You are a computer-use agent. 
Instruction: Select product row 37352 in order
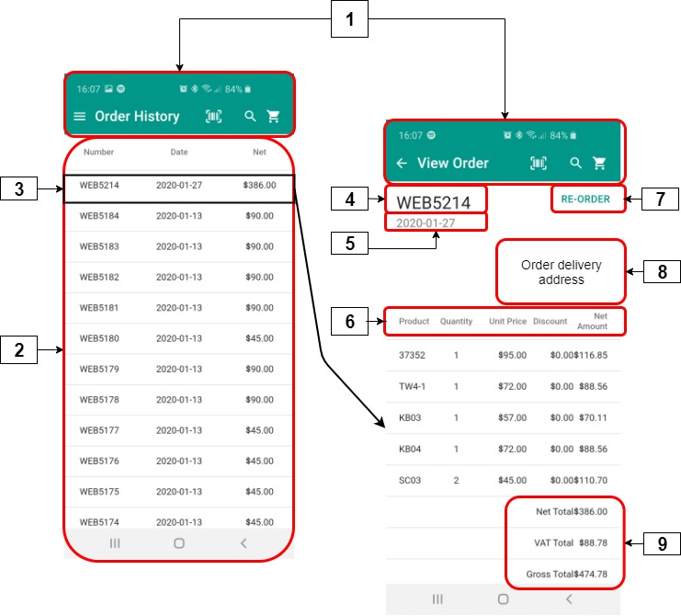[503, 354]
